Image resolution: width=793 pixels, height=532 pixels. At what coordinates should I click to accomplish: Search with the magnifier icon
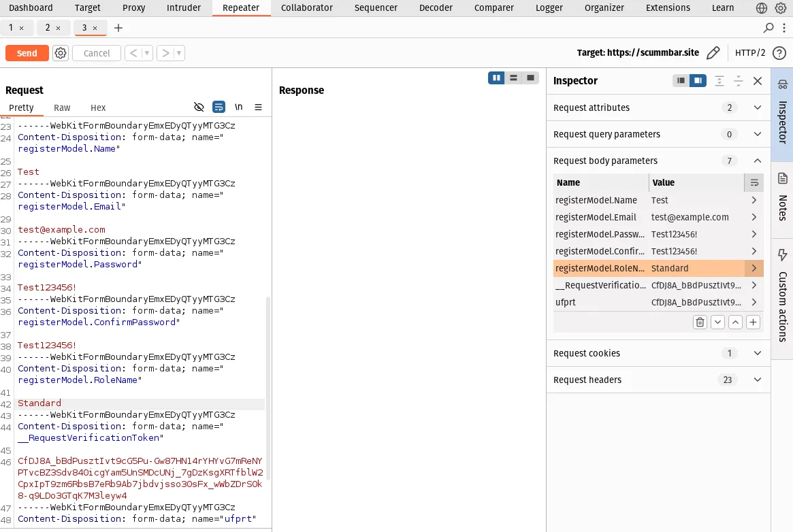tap(768, 28)
